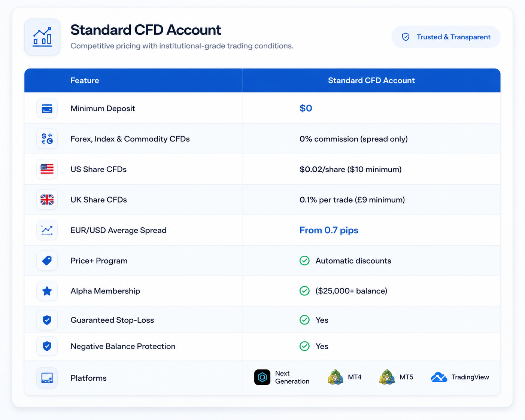Click the green check in Guaranteed Stop-Loss row
This screenshot has width=525, height=420.
click(304, 320)
